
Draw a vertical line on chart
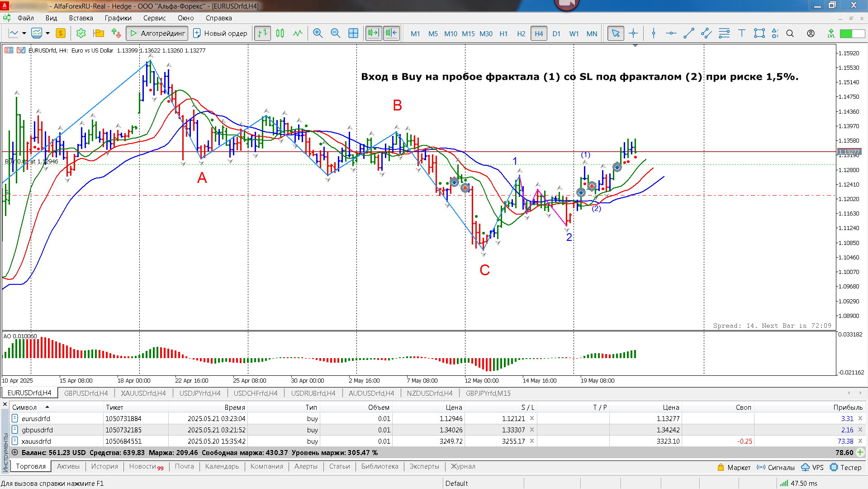pyautogui.click(x=653, y=34)
